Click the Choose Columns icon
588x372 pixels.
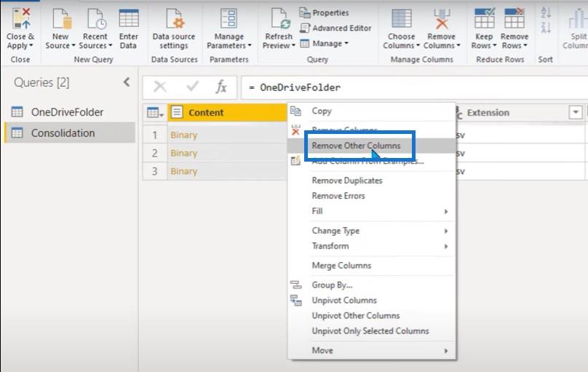click(x=401, y=19)
